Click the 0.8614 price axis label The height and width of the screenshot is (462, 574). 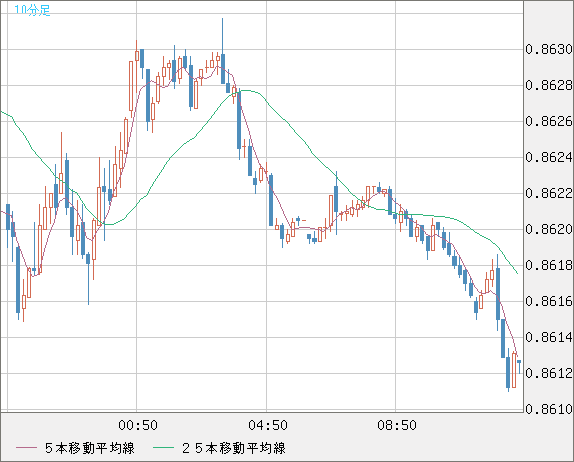(549, 338)
